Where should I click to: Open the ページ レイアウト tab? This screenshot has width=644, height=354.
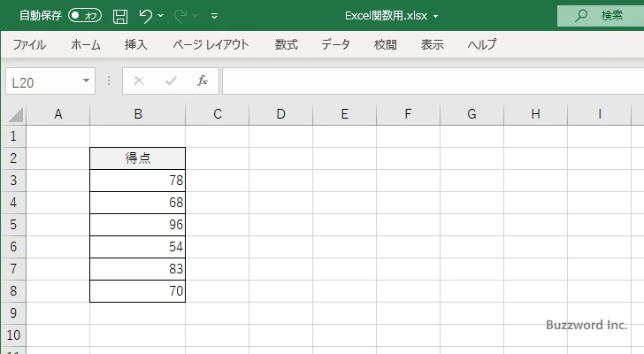click(x=211, y=44)
